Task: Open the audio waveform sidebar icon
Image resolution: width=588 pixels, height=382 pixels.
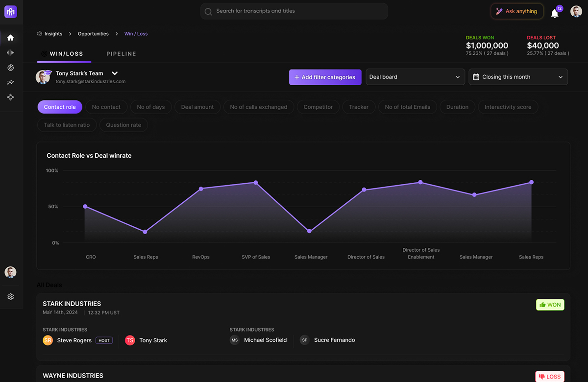Action: (10, 52)
